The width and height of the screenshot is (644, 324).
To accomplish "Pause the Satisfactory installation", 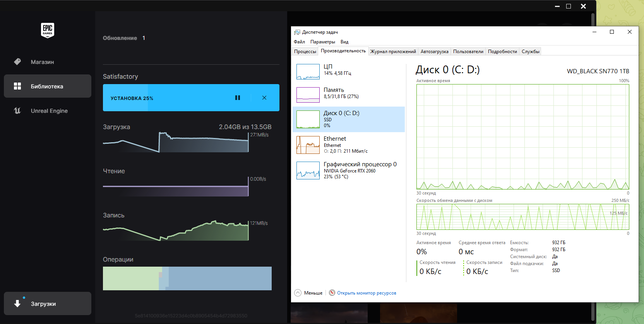I will [238, 98].
